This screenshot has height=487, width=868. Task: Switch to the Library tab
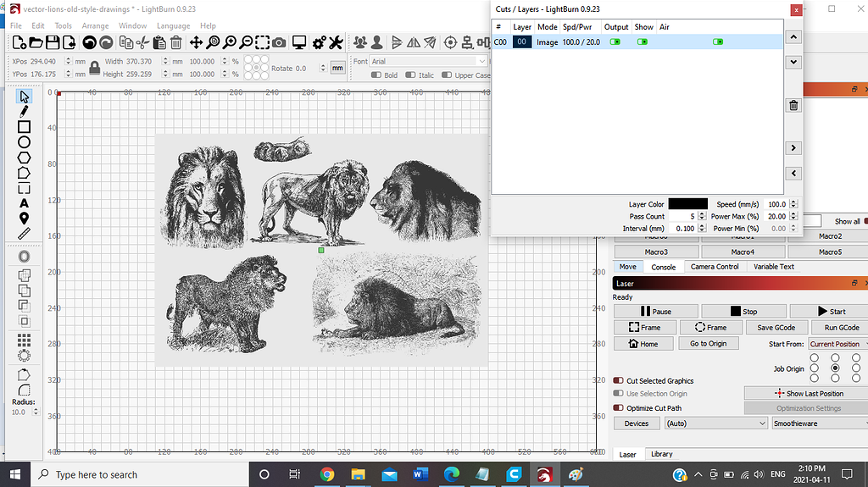(x=661, y=454)
